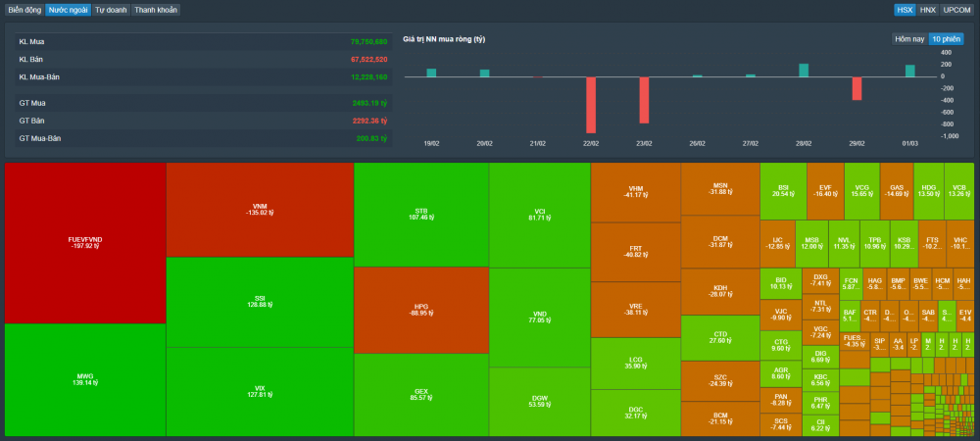This screenshot has height=441, width=980.
Task: Open the DGW treemap tile
Action: [540, 402]
